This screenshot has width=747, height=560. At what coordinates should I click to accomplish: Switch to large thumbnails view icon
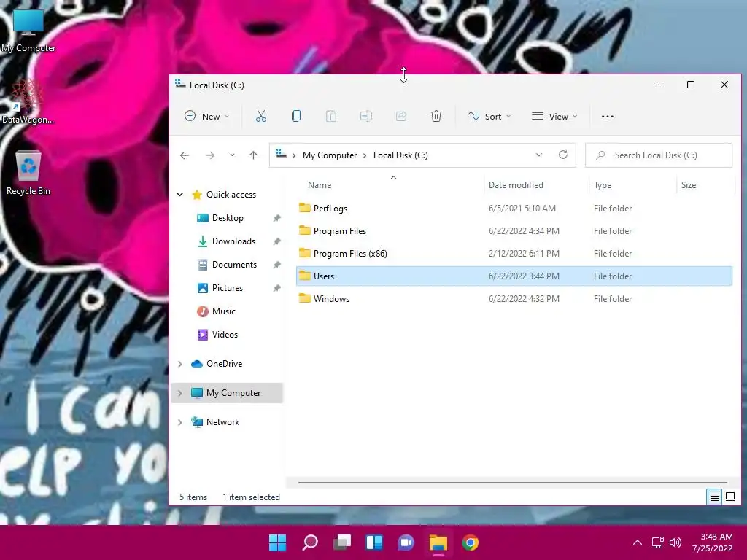pyautogui.click(x=730, y=497)
